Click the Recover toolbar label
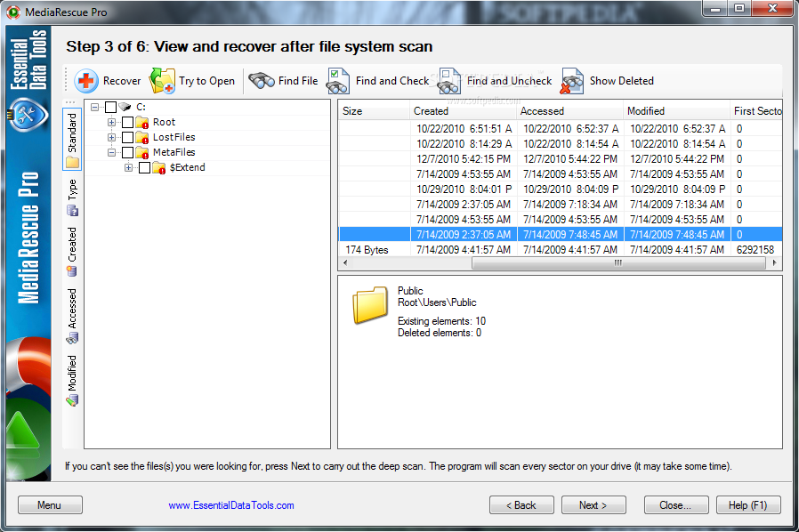Screen dimensions: 799x532 122,81
